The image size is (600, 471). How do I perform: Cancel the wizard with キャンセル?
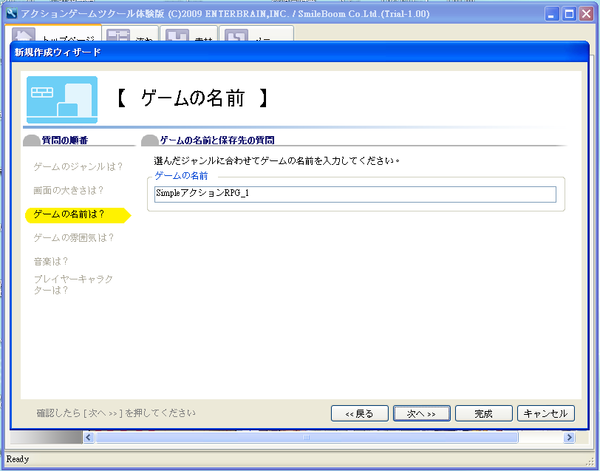pyautogui.click(x=546, y=414)
